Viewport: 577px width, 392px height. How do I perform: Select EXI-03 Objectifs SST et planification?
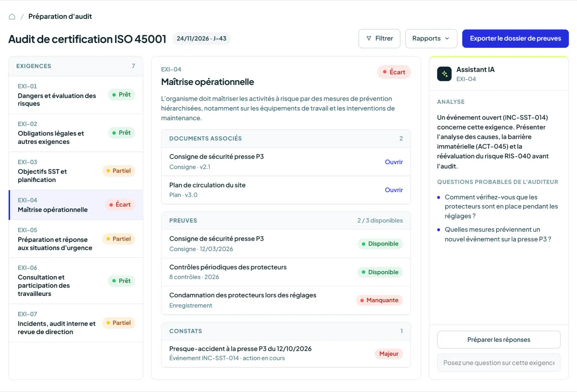click(x=76, y=171)
